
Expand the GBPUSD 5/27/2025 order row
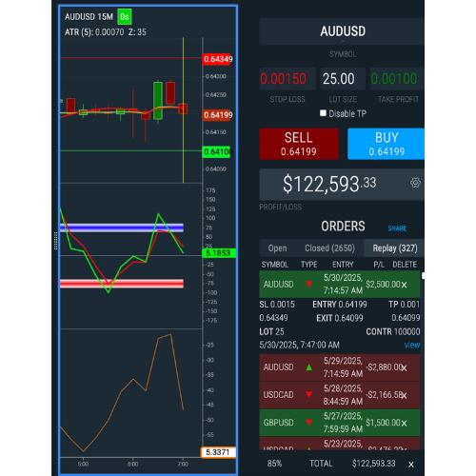pyautogui.click(x=340, y=423)
